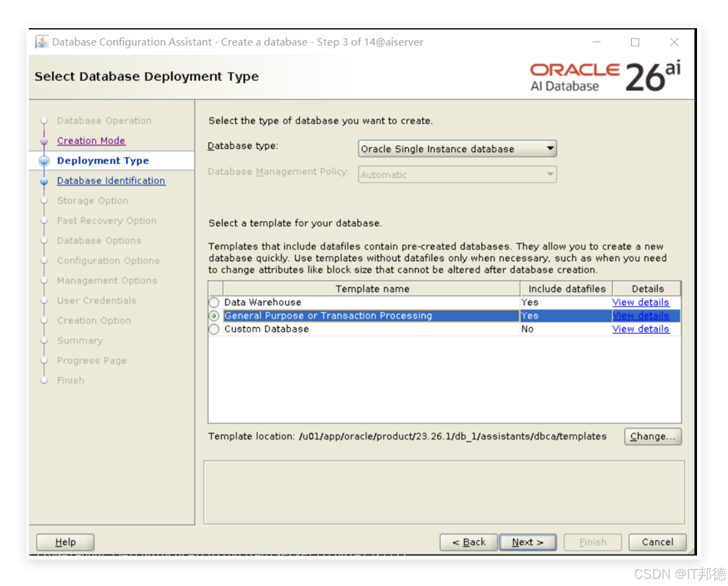
Task: Open the Database Identification step
Action: (111, 181)
